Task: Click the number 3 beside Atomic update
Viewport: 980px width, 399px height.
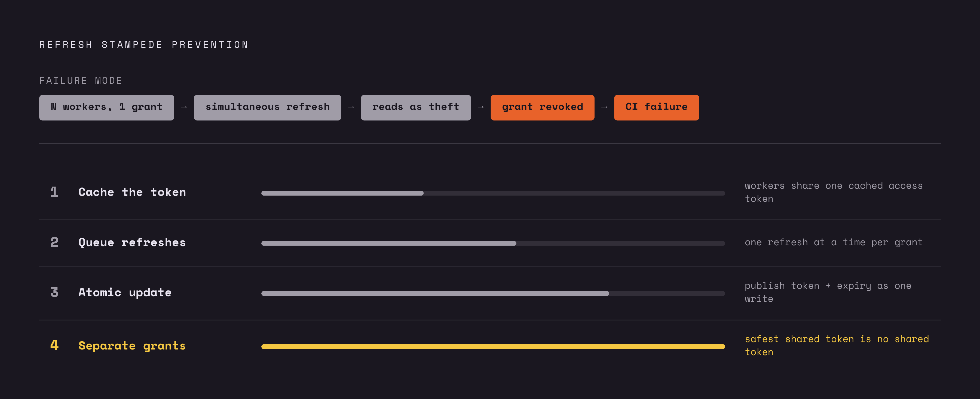Action: click(54, 292)
